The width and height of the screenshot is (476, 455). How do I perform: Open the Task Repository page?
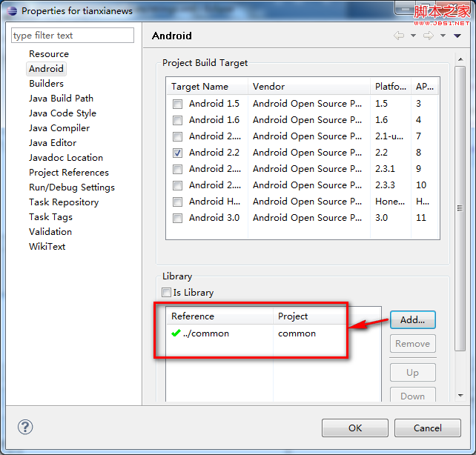click(x=64, y=202)
